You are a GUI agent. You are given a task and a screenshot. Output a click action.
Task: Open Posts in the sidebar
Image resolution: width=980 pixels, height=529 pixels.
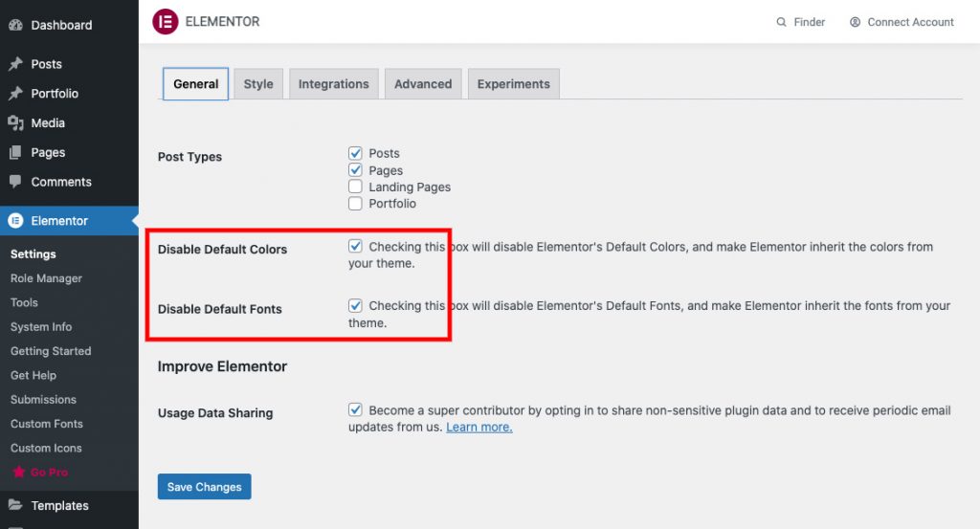pyautogui.click(x=46, y=64)
